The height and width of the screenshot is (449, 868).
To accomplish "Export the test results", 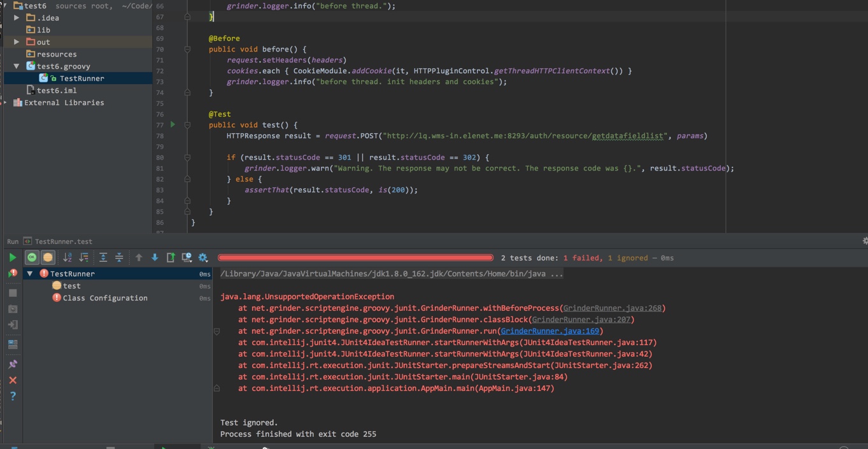I will [171, 257].
